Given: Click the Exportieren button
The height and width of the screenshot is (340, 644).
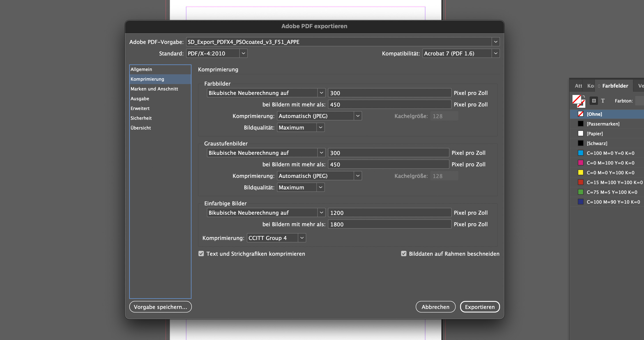Looking at the screenshot, I should 480,307.
